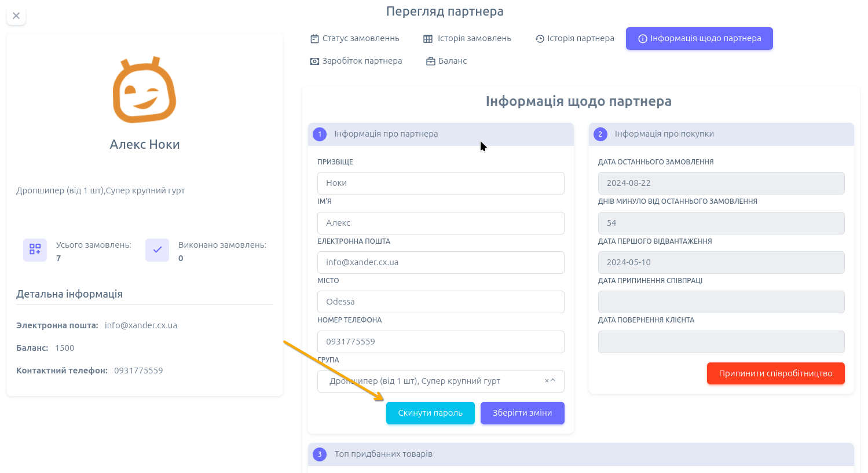The width and height of the screenshot is (868, 473).
Task: Select the Номер телефона input
Action: click(440, 342)
